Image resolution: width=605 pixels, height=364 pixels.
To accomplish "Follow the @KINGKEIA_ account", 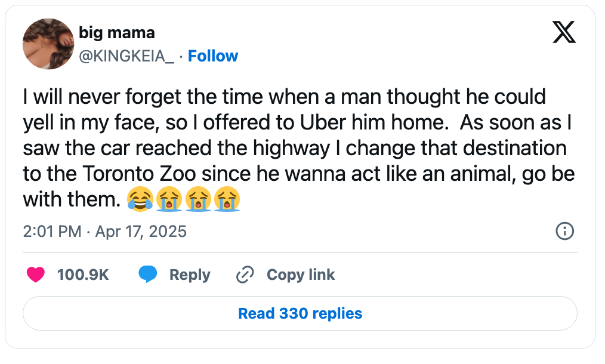I will pyautogui.click(x=213, y=55).
